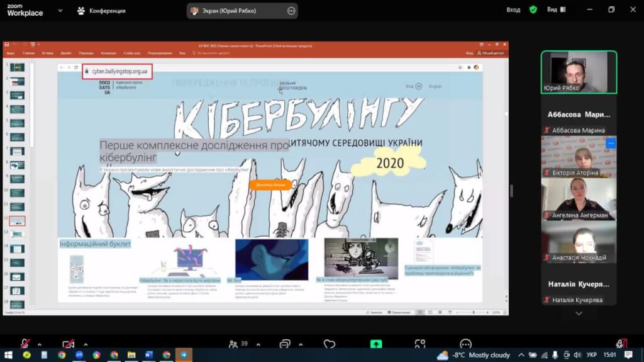The image size is (644, 362).
Task: Open the Zoom Workplace dropdown menu
Action: tap(60, 11)
